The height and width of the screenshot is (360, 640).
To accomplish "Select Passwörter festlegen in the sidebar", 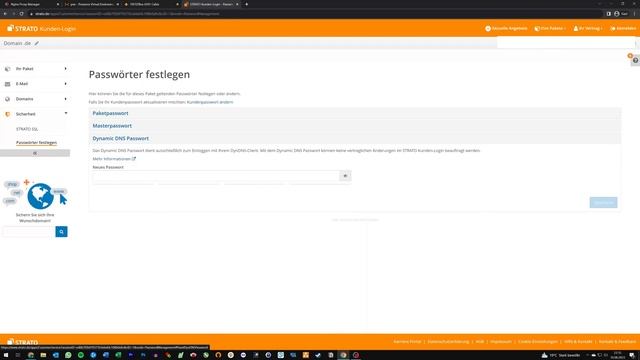I will [36, 143].
